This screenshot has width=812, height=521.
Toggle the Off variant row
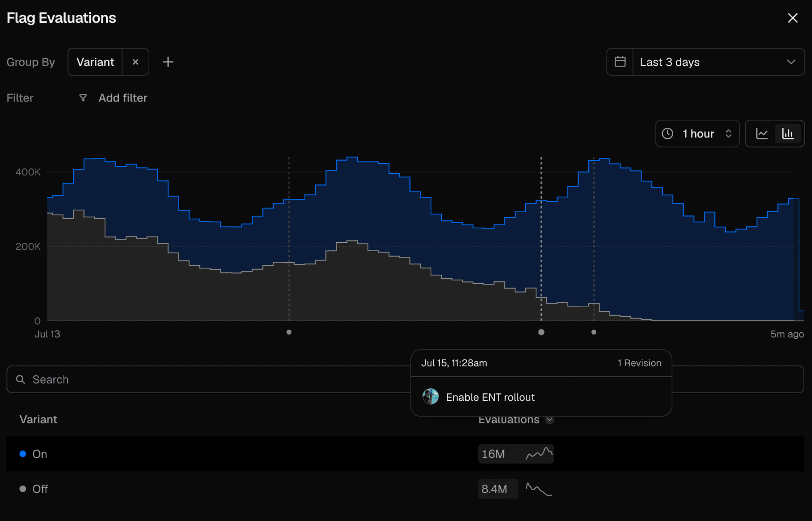405,489
